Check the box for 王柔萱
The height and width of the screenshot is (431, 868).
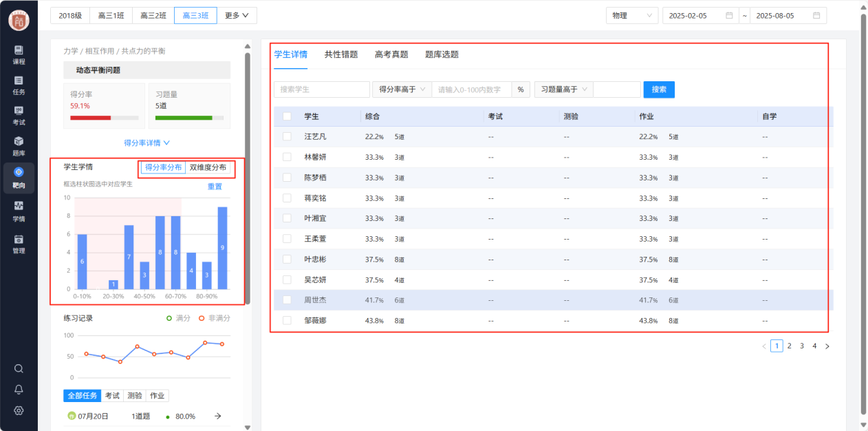pos(287,239)
